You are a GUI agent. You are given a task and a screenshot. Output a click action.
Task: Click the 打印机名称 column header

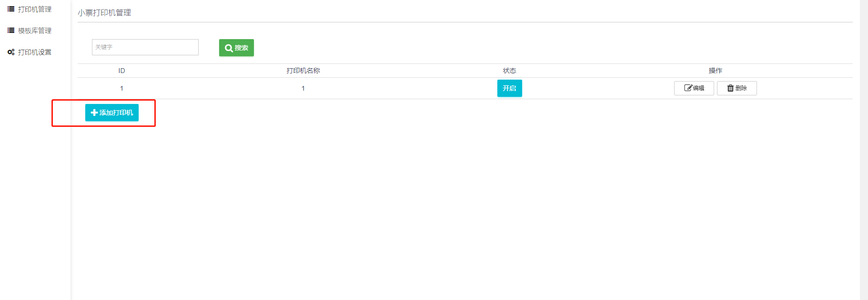click(303, 71)
